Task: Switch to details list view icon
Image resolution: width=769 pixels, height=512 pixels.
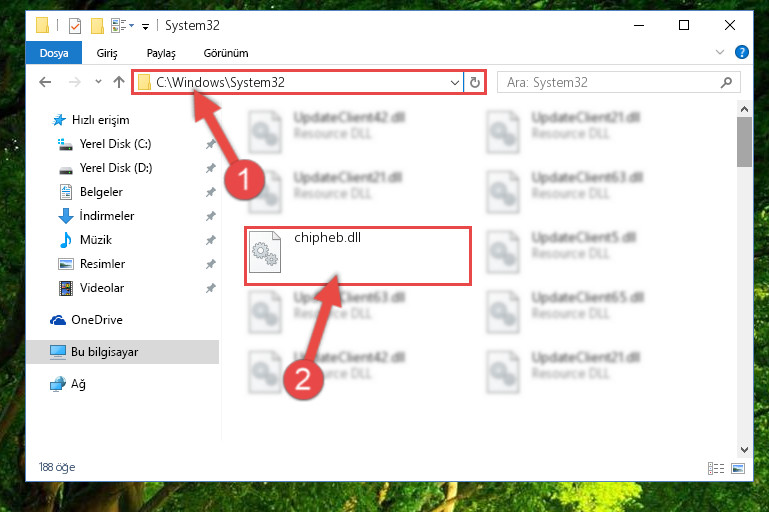Action: click(x=716, y=468)
